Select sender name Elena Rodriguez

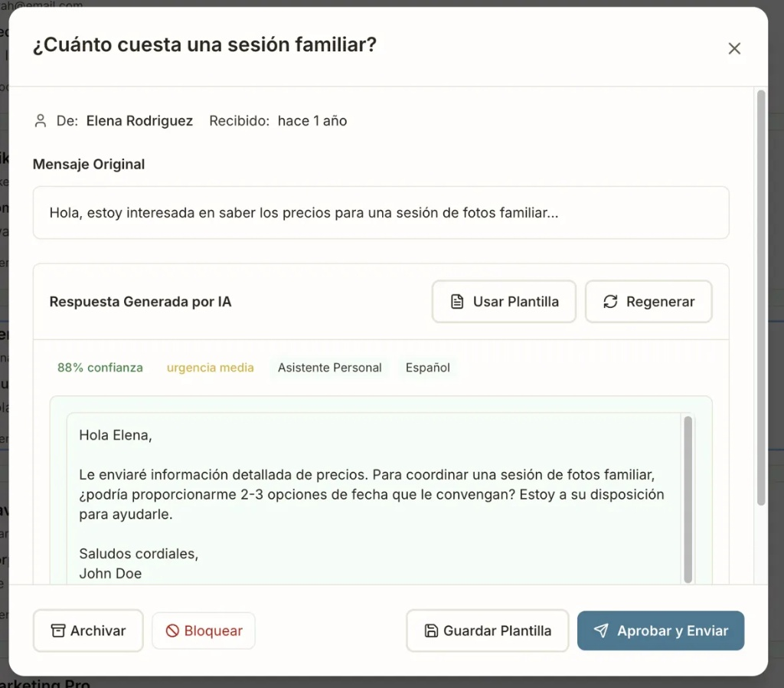click(139, 120)
